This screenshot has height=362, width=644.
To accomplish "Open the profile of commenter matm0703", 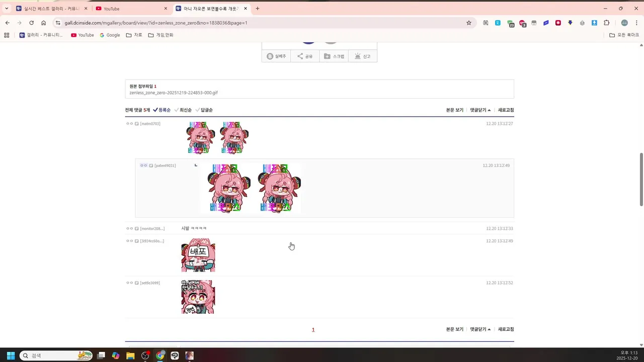I will pos(150,124).
